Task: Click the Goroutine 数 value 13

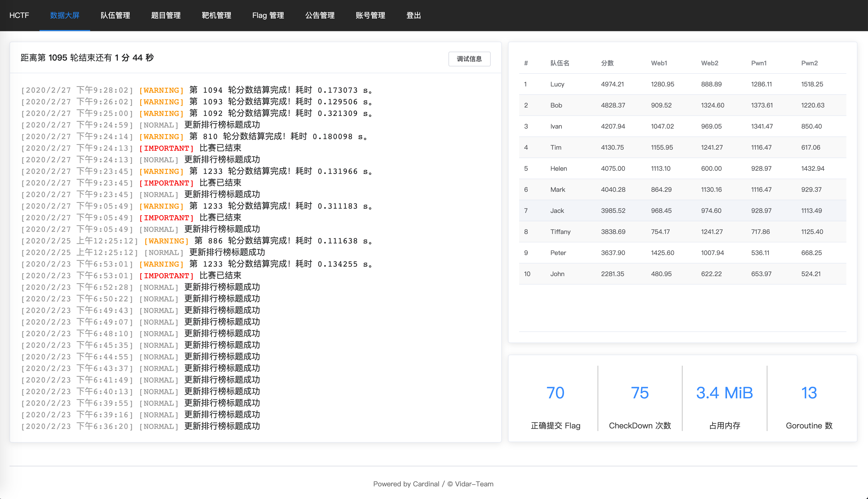Action: coord(809,393)
